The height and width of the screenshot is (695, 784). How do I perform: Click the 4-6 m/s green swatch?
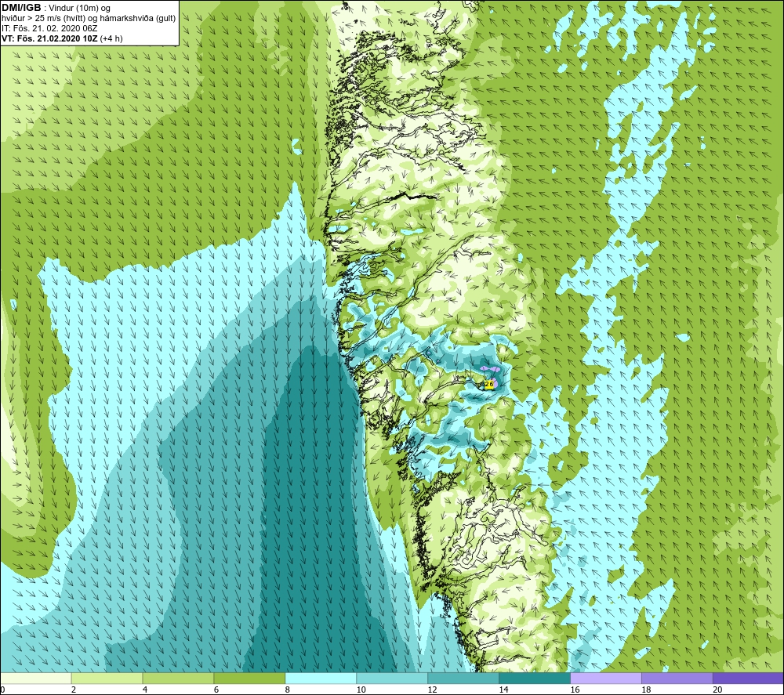pyautogui.click(x=178, y=678)
